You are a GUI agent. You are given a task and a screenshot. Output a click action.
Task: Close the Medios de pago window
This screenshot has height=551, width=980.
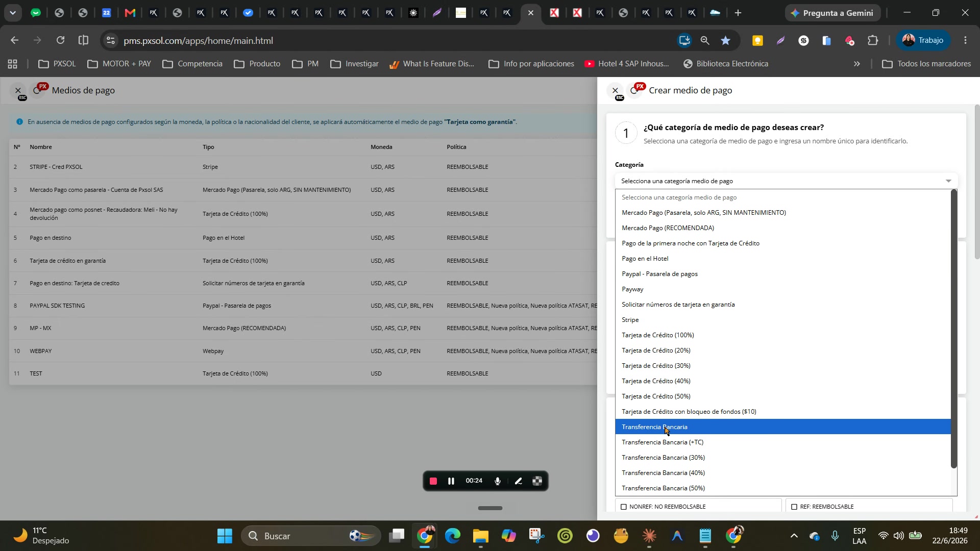click(18, 90)
